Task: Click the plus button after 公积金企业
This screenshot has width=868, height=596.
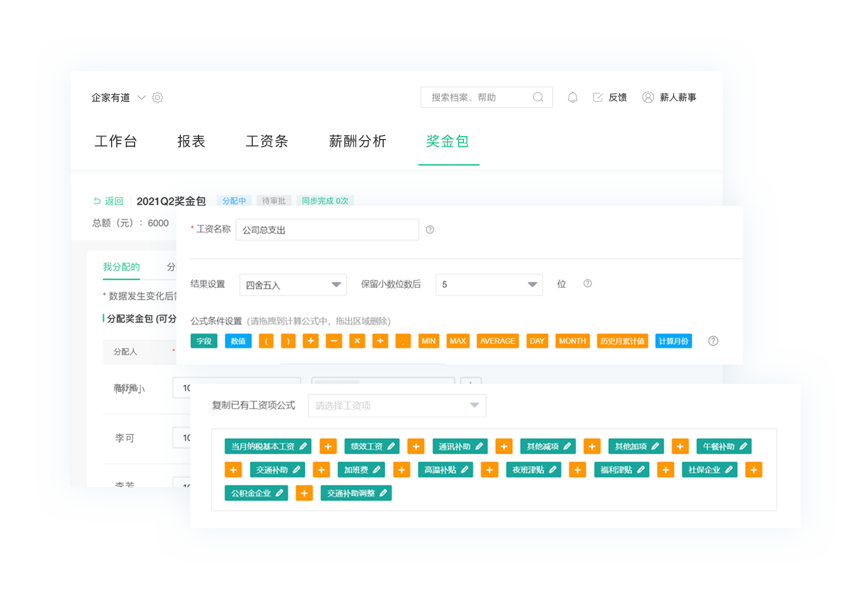Action: point(304,492)
